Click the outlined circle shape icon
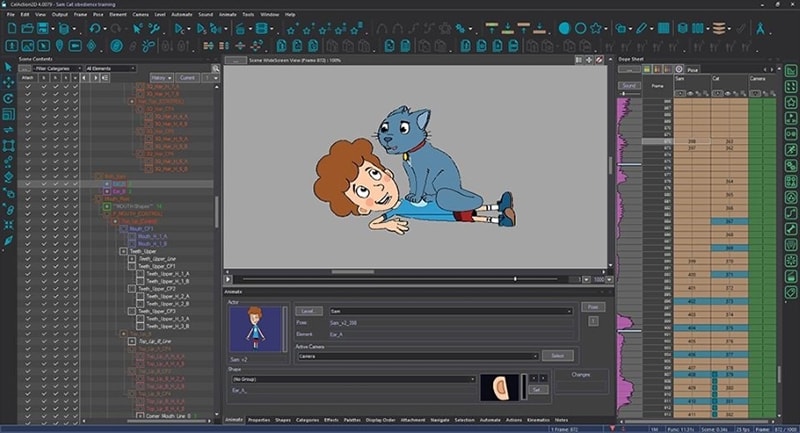The width and height of the screenshot is (800, 433). coord(580,28)
